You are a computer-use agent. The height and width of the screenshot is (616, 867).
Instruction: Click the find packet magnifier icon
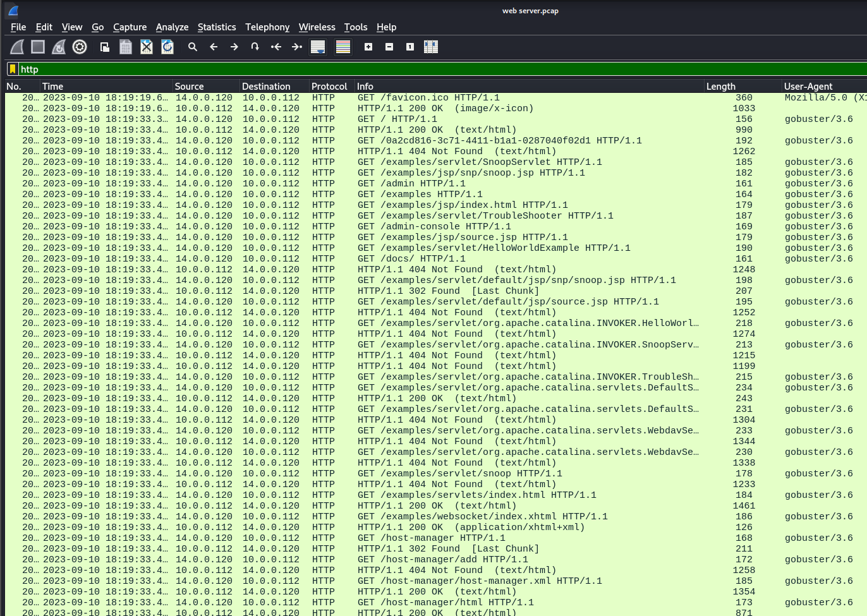pos(193,47)
